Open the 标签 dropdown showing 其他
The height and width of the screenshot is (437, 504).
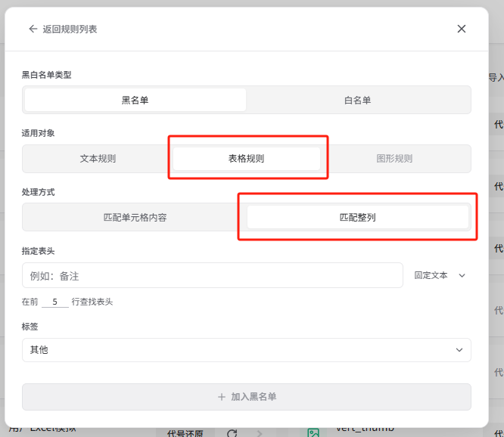[247, 350]
